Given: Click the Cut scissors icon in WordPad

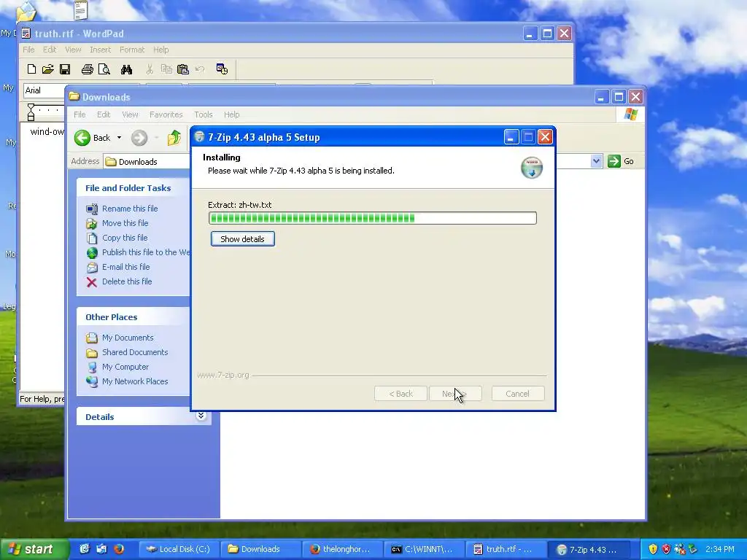Looking at the screenshot, I should pyautogui.click(x=150, y=69).
